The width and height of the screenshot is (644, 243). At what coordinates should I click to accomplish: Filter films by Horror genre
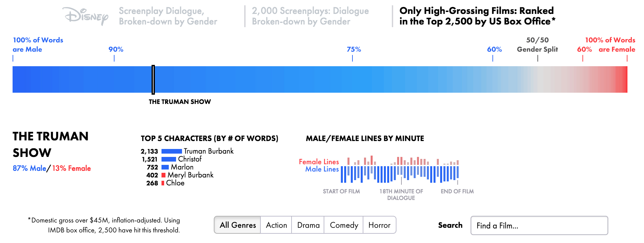click(379, 225)
